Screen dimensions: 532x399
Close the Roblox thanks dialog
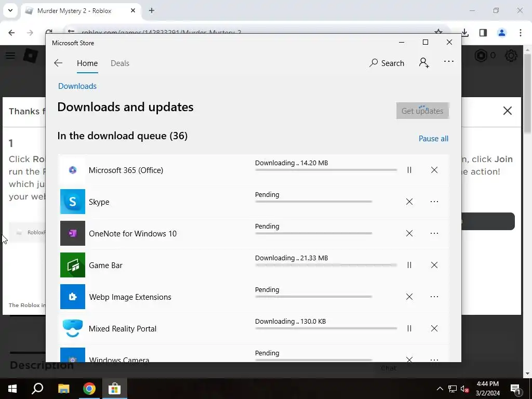tap(507, 111)
